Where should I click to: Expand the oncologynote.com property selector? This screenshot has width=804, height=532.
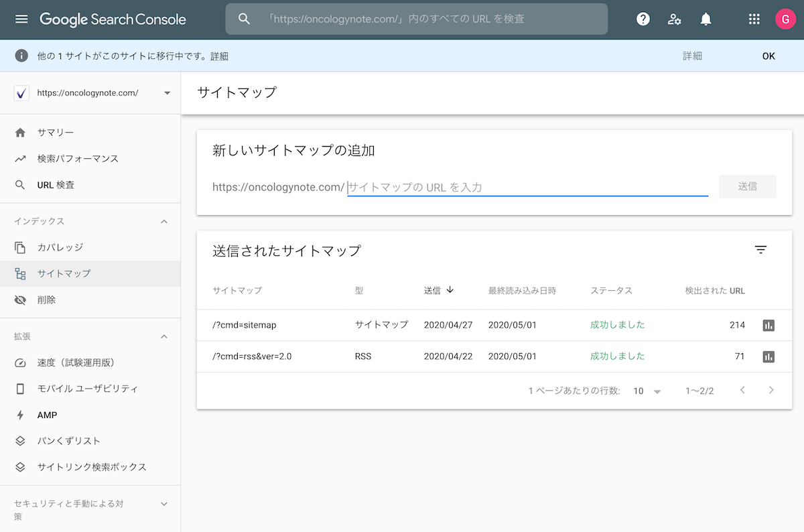[167, 93]
